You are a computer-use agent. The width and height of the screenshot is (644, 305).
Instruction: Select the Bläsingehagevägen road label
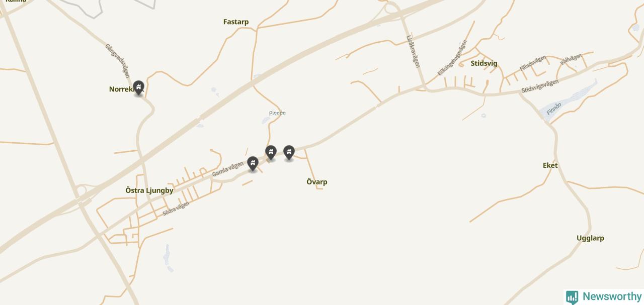tap(452, 58)
